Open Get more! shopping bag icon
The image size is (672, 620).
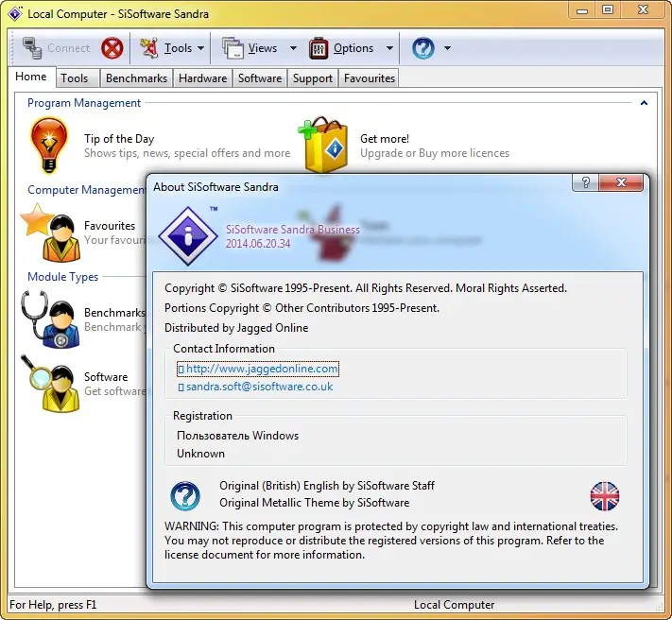(x=323, y=145)
